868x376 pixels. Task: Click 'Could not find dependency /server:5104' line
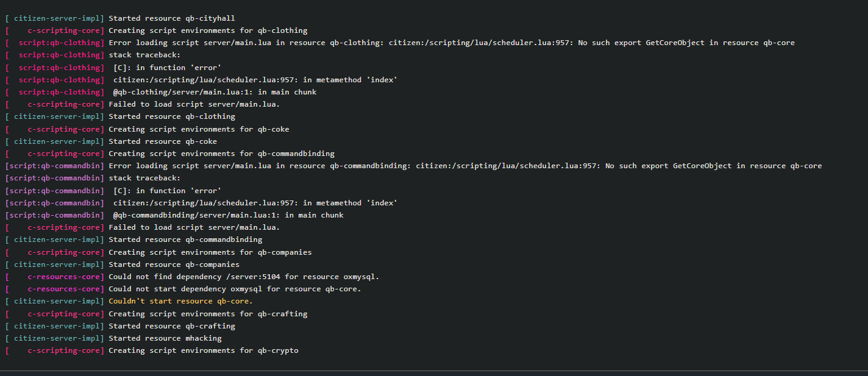192,277
